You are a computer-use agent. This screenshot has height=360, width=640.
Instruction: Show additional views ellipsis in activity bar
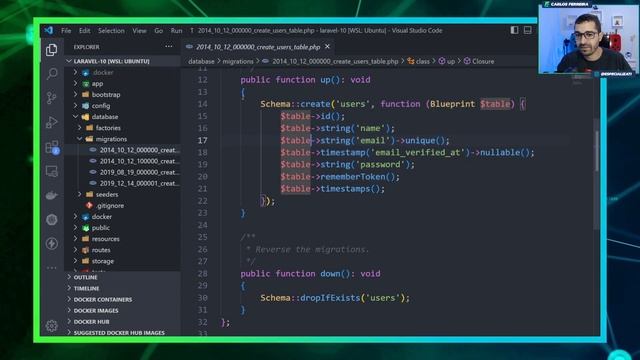(x=51, y=267)
